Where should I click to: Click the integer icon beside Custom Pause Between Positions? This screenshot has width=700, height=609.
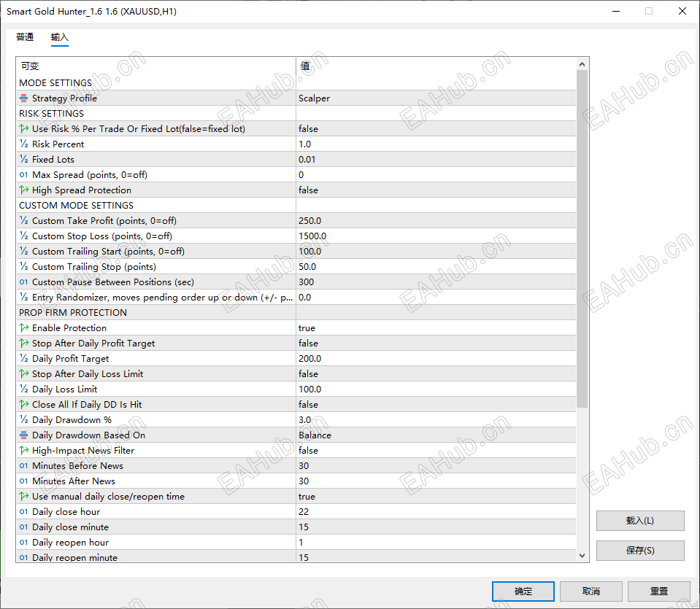click(23, 282)
